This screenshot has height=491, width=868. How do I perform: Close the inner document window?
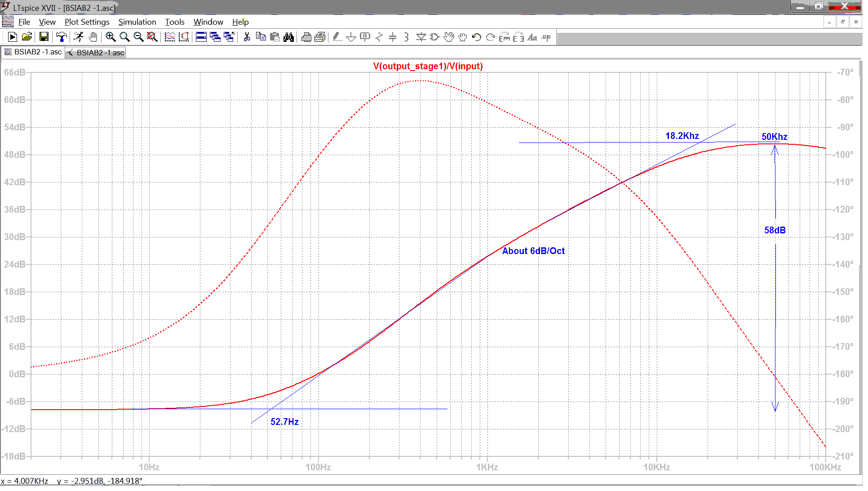(x=856, y=22)
